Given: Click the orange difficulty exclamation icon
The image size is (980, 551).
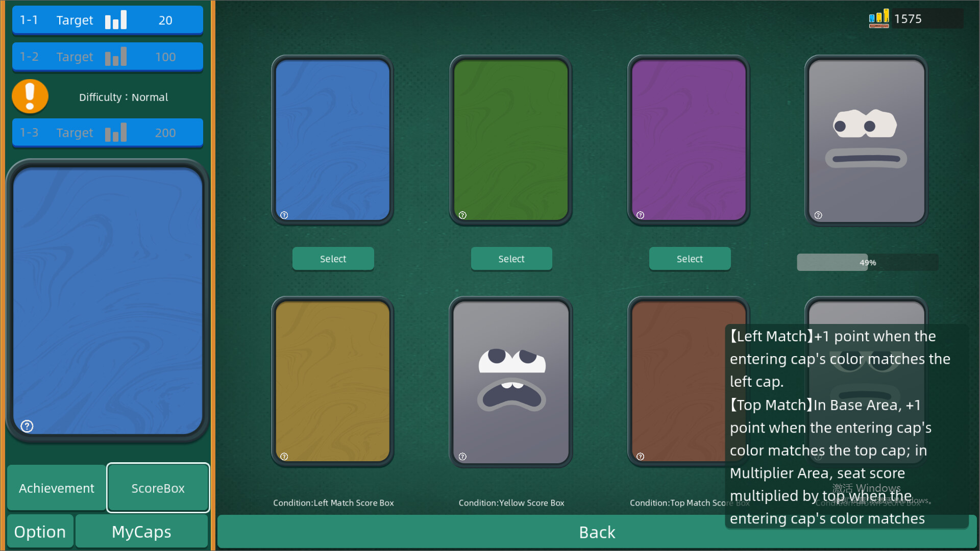Looking at the screenshot, I should tap(30, 96).
